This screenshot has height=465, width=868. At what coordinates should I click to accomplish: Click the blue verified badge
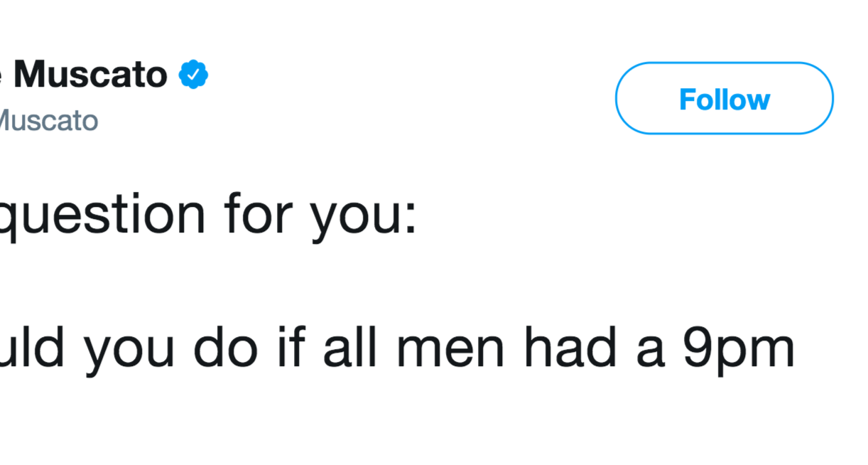click(x=192, y=75)
